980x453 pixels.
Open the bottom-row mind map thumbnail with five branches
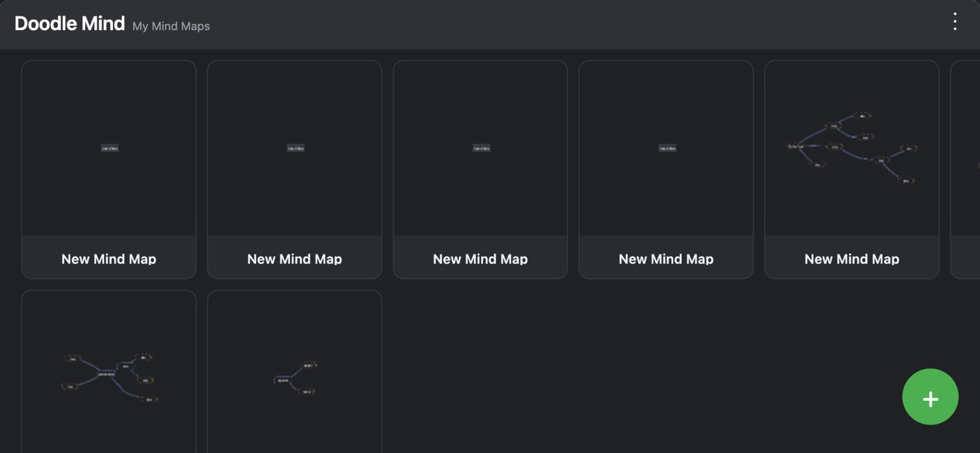point(109,372)
